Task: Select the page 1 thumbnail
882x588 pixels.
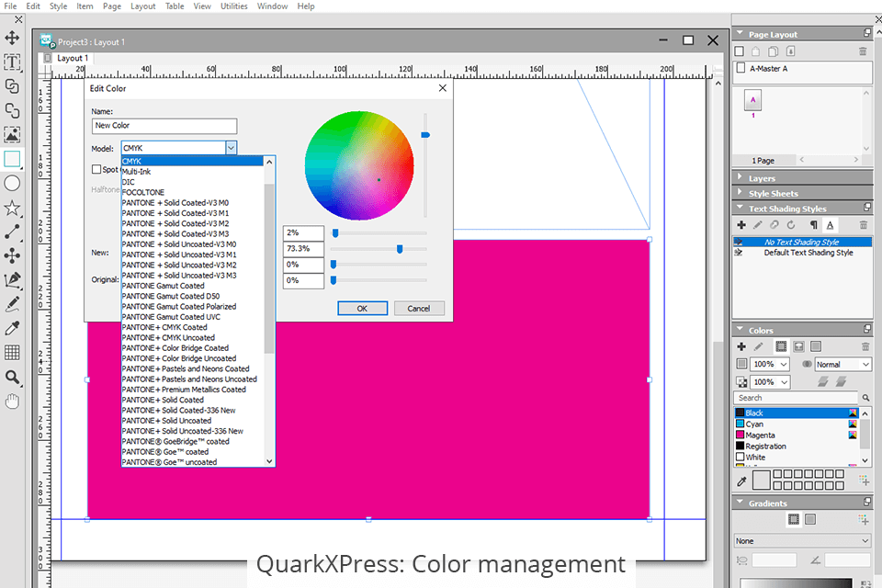Action: [752, 101]
